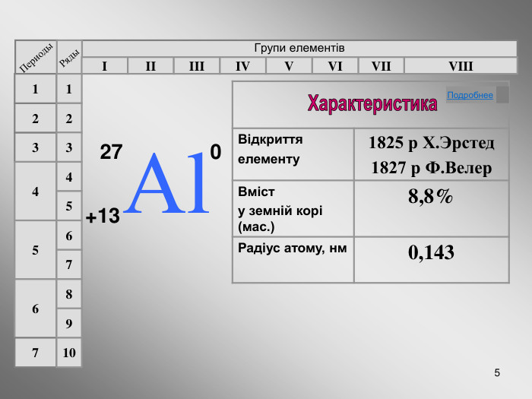Click the nuclear charge +13

click(103, 216)
